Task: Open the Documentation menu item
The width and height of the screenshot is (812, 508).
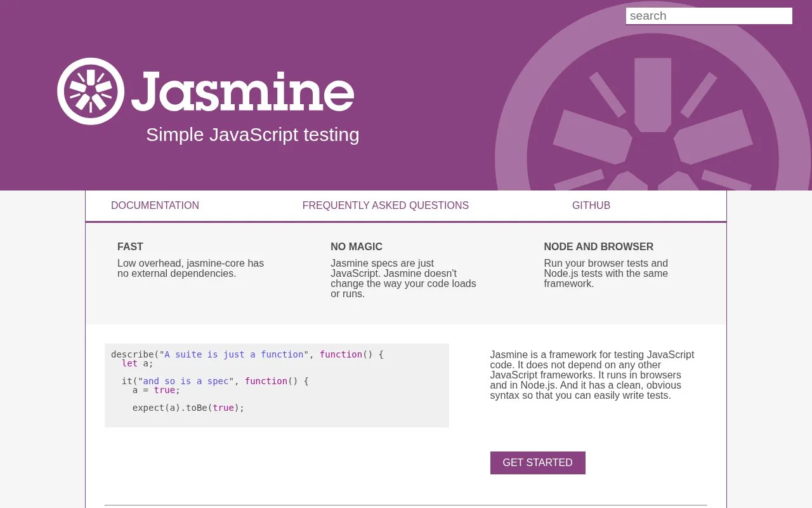Action: coord(155,206)
